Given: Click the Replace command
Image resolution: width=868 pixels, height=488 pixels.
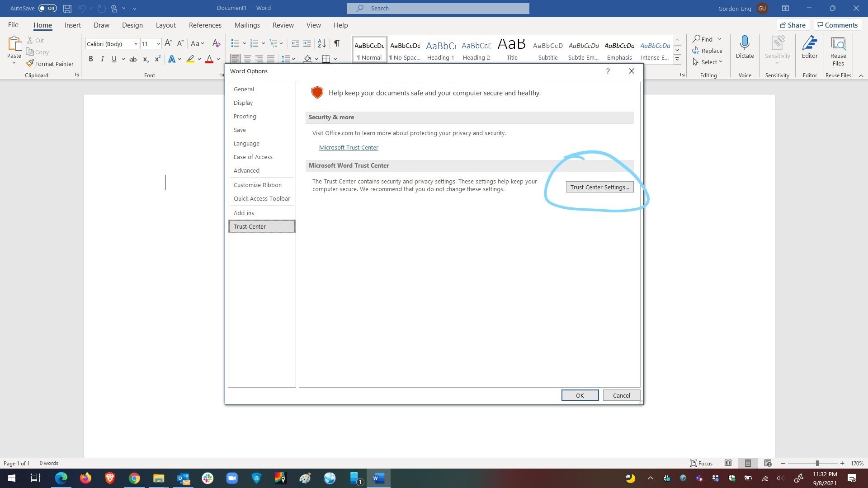Looking at the screenshot, I should click(708, 51).
